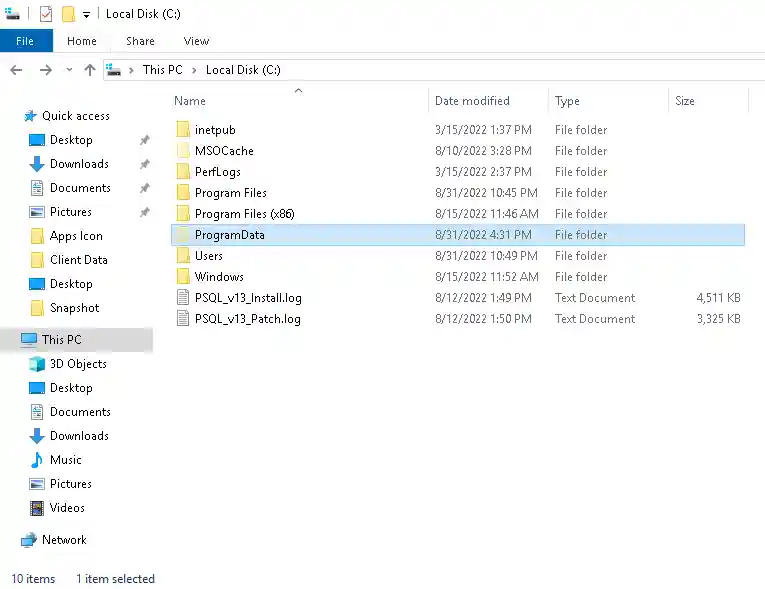Image resolution: width=765 pixels, height=589 pixels.
Task: Open the Customize Quick Access Toolbar dropdown
Action: point(86,15)
